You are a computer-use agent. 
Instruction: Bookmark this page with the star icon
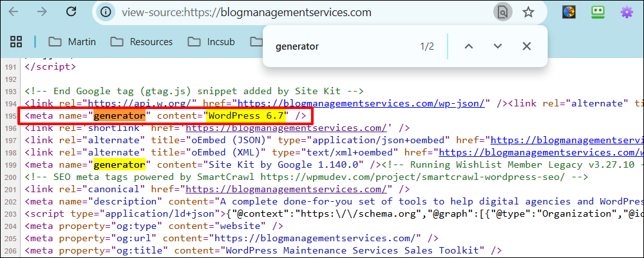pyautogui.click(x=528, y=12)
